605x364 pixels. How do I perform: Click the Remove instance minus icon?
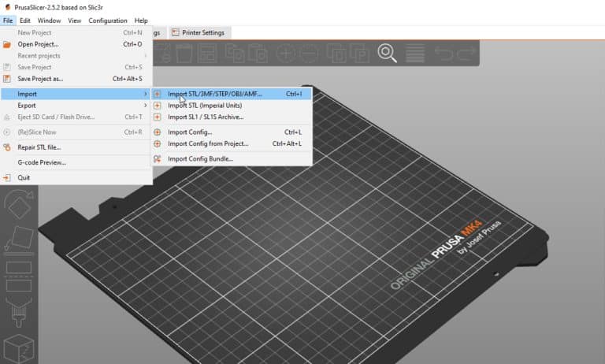point(309,54)
